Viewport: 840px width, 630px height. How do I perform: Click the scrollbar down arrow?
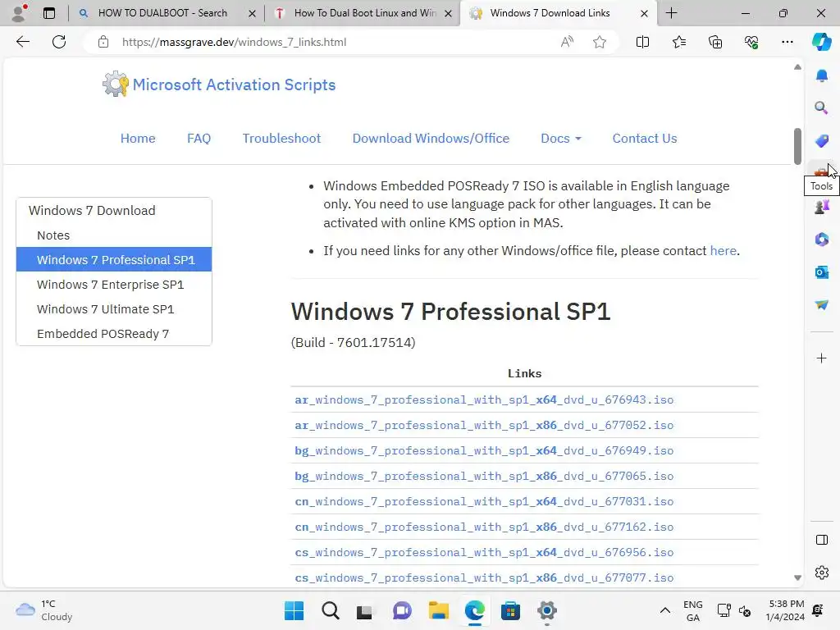point(797,577)
